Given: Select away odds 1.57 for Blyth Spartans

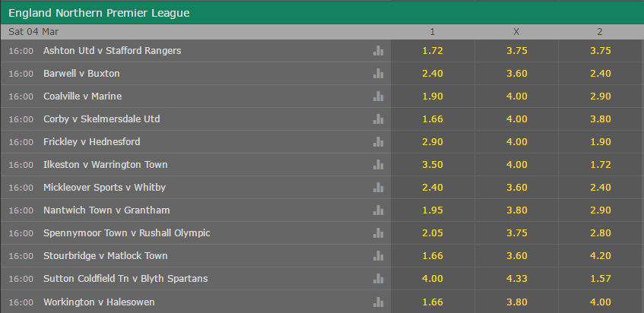Looking at the screenshot, I should pos(601,279).
